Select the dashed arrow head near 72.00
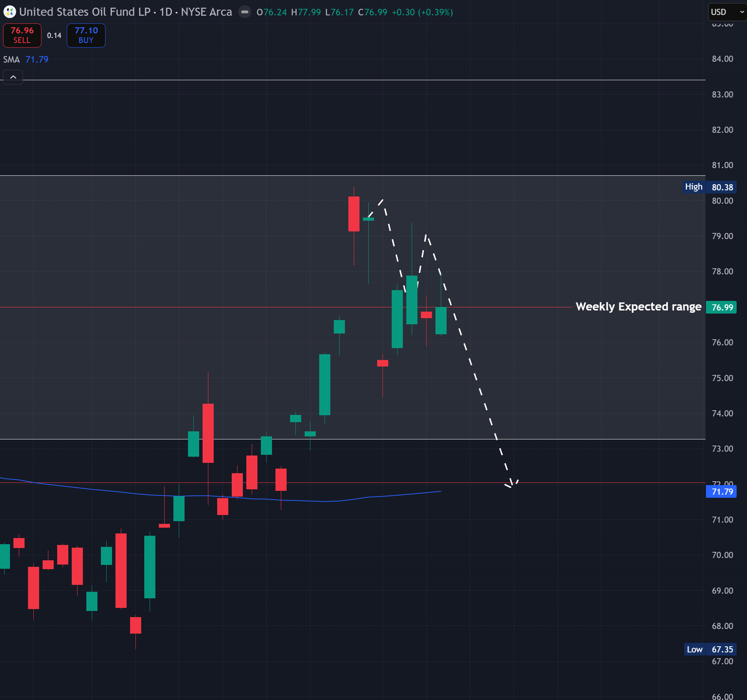Viewport: 747px width, 700px height. pyautogui.click(x=512, y=484)
